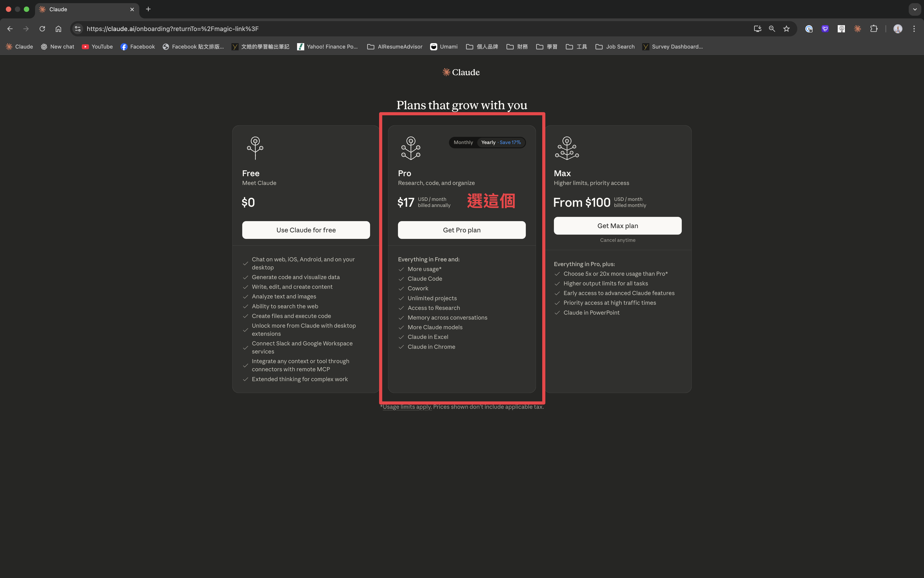Open the New chat bookmark

click(x=58, y=47)
